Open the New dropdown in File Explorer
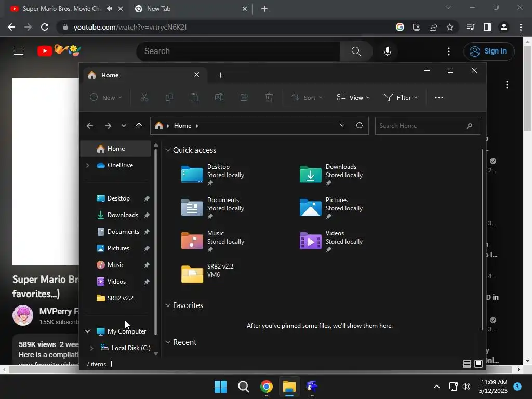Viewport: 532px width, 399px height. [105, 97]
